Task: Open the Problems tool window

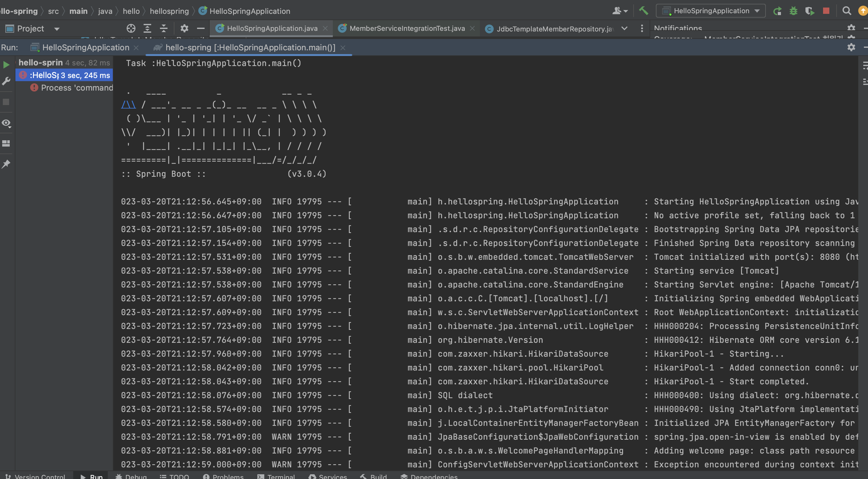Action: [x=223, y=476]
